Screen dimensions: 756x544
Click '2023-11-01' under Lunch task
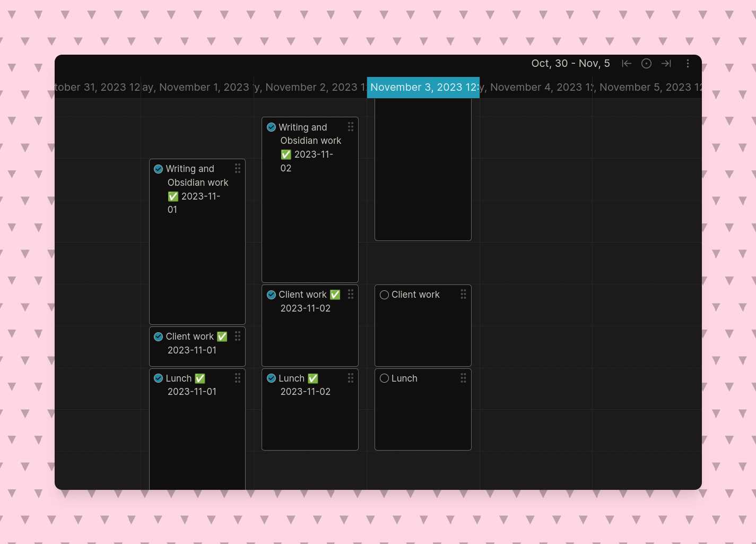point(192,392)
